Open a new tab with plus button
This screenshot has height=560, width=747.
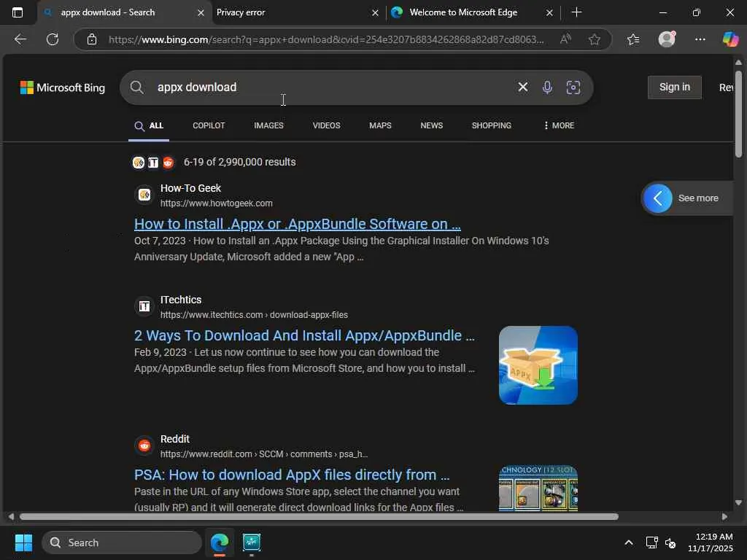576,12
